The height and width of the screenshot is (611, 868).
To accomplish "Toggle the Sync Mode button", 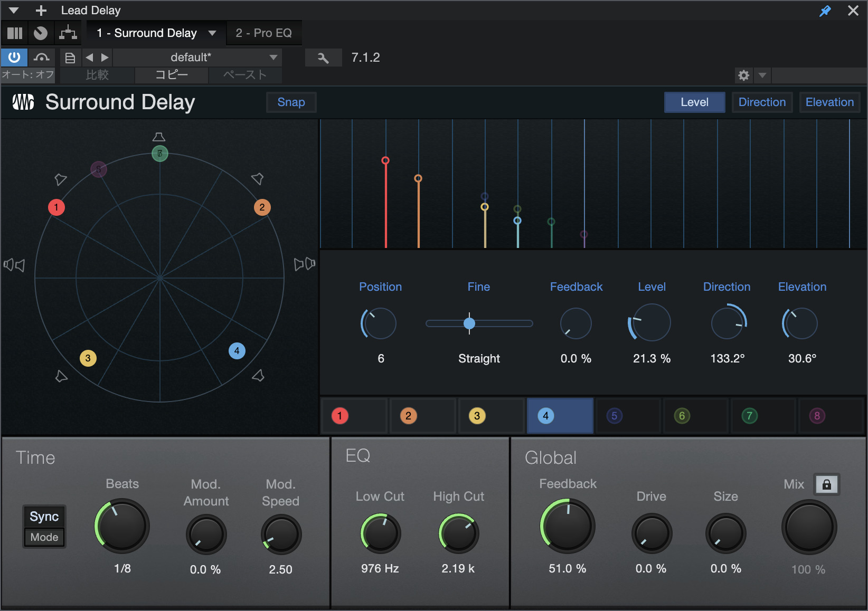I will coord(44,526).
